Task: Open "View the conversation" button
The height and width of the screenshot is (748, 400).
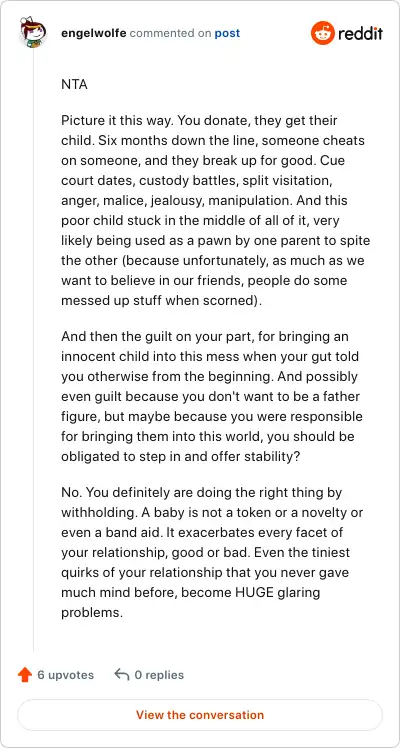Action: coord(200,715)
